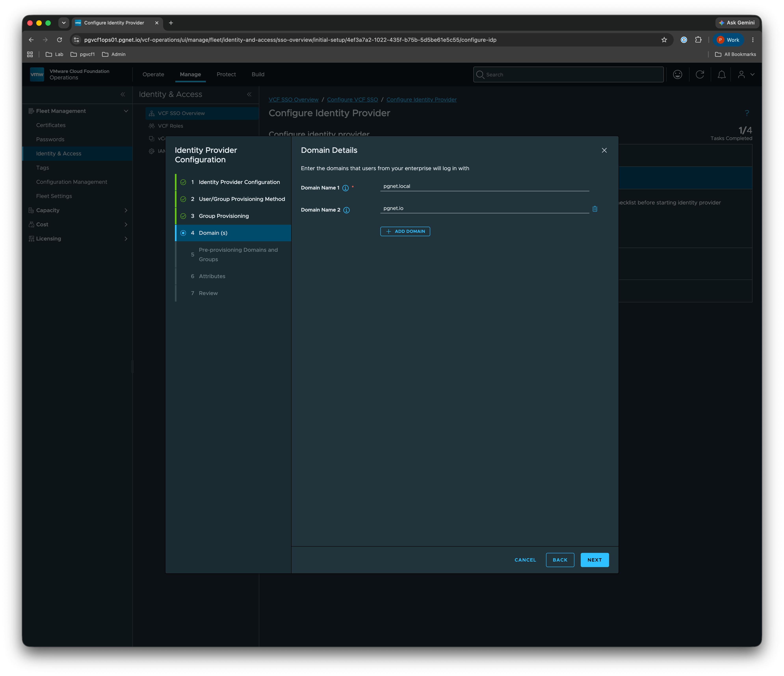Open Chrome three-dot menu
Screen dimensions: 784x676
(753, 40)
